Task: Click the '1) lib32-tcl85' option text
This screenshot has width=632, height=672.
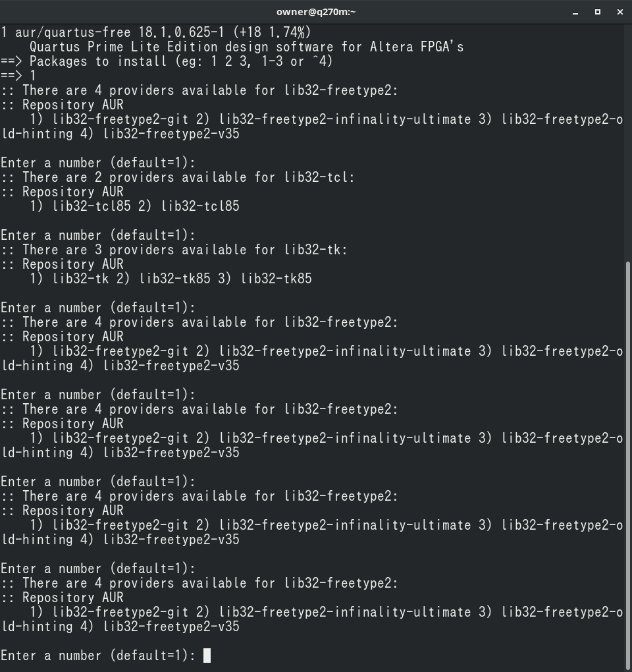Action: (80, 206)
